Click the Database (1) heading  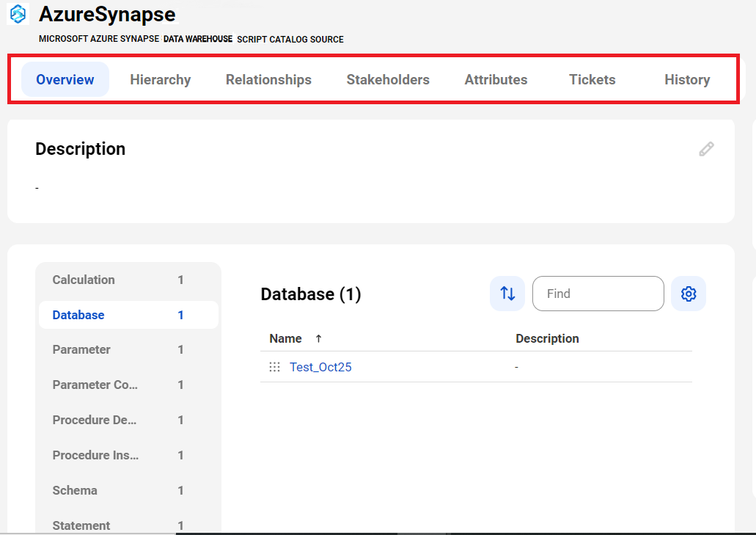point(311,294)
